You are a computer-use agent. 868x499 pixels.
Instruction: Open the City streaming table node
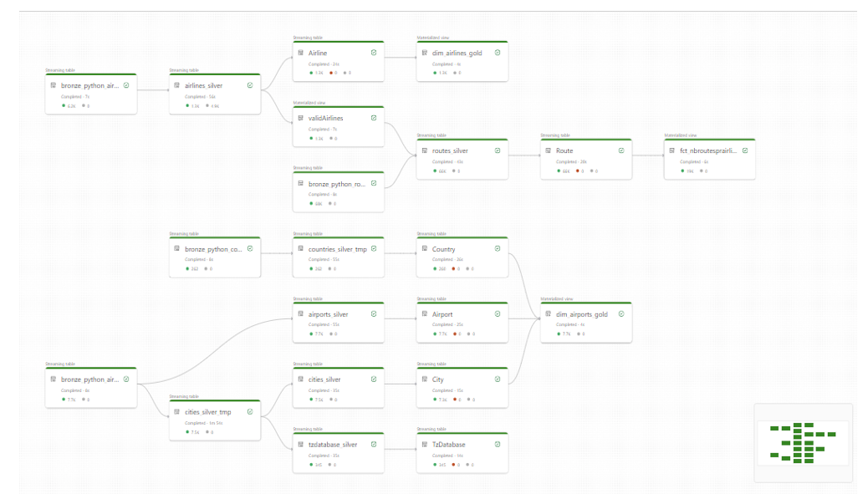(x=462, y=388)
